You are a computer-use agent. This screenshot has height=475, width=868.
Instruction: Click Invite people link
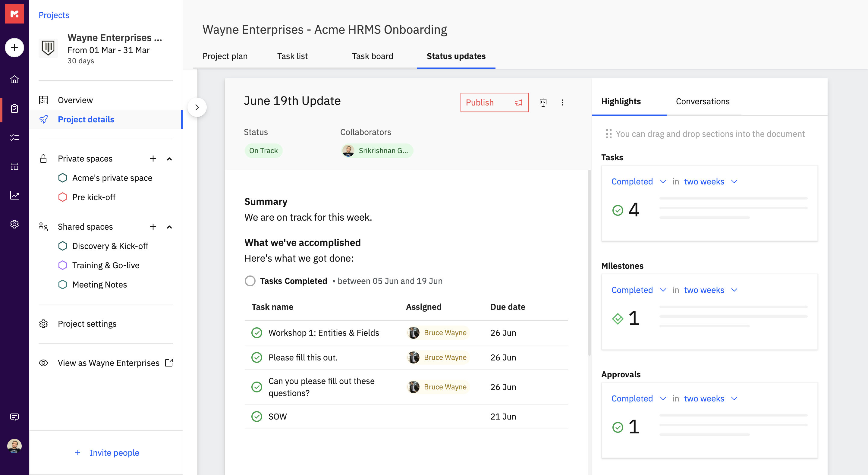[x=107, y=452]
